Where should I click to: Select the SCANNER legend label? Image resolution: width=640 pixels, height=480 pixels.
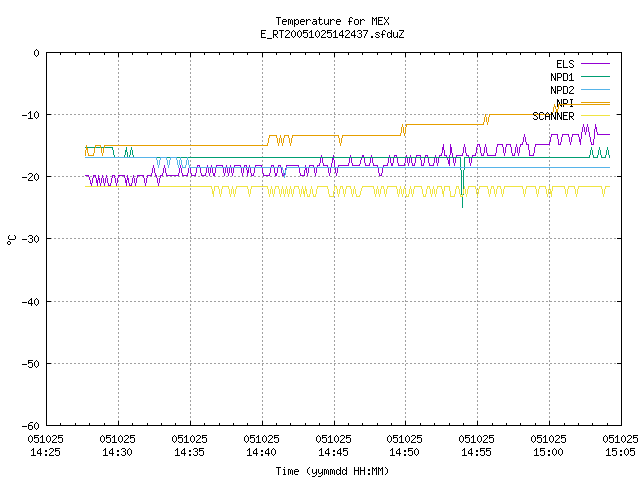[x=553, y=116]
